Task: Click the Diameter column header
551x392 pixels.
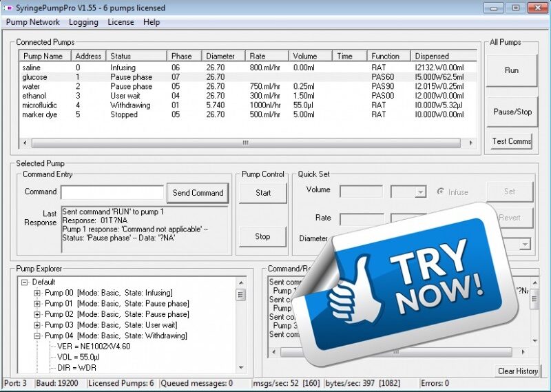Action: click(x=223, y=56)
